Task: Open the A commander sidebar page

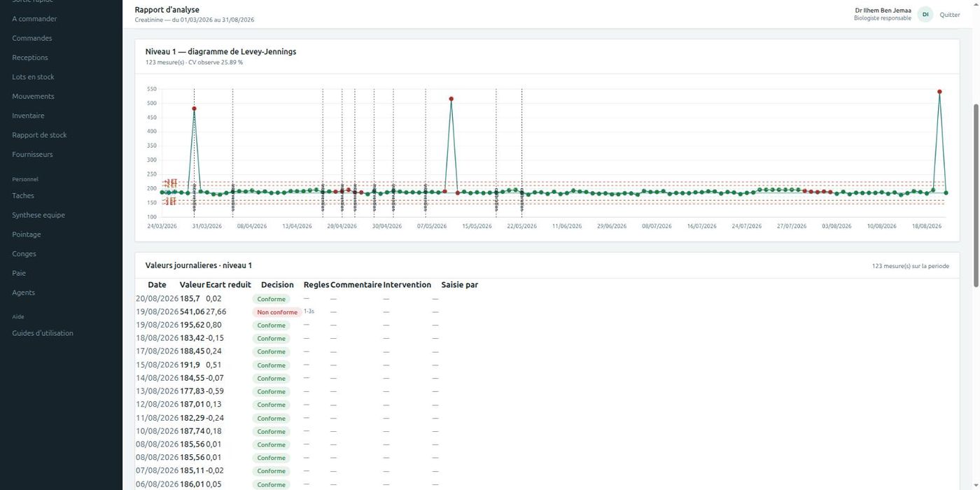Action: 34,19
